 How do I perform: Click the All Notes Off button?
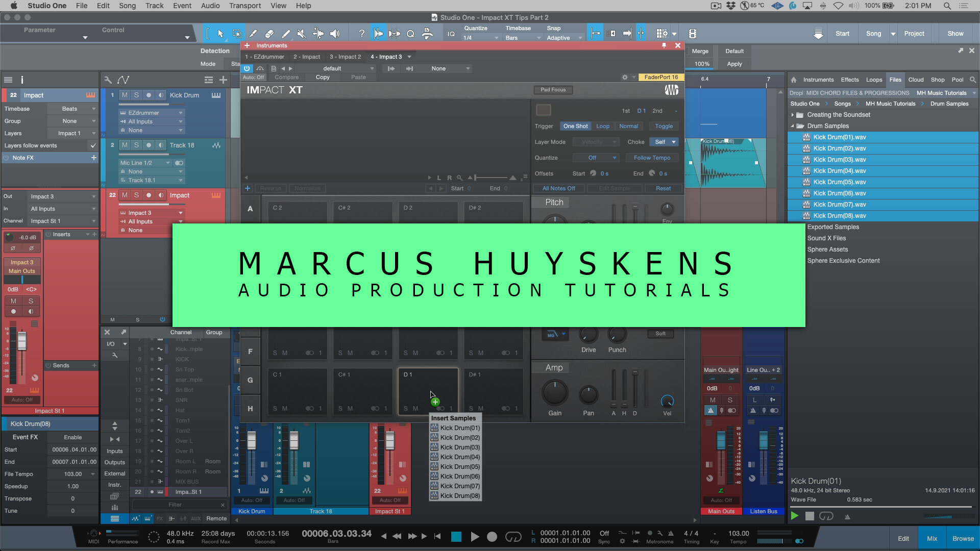pos(558,188)
